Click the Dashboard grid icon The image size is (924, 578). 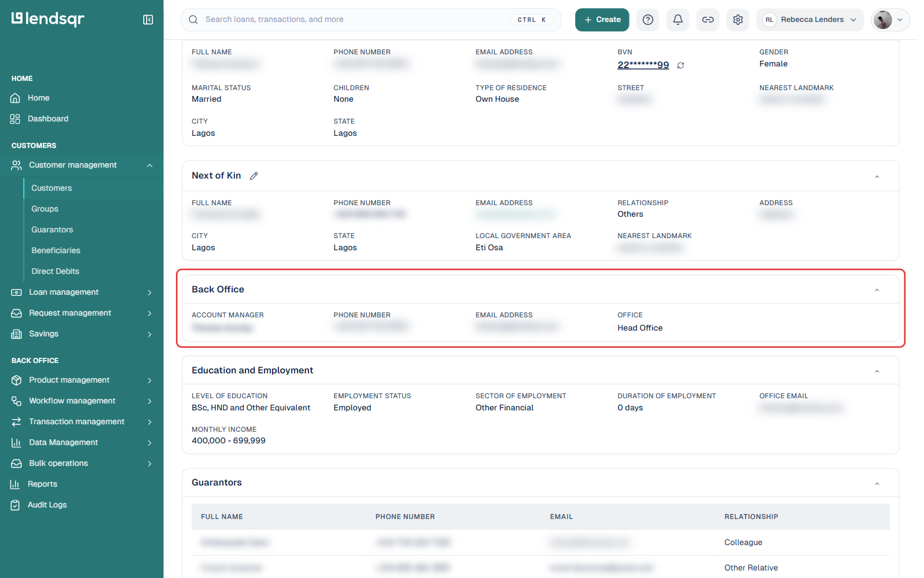pyautogui.click(x=16, y=119)
